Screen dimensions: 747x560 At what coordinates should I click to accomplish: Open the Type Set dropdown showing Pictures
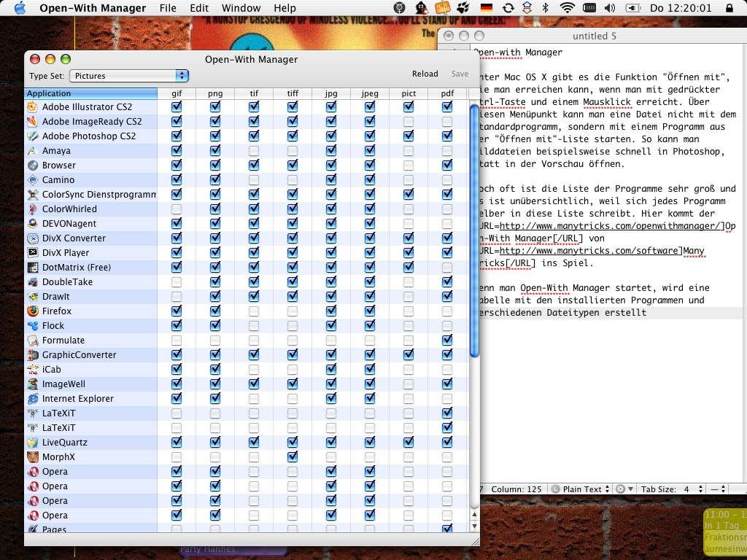coord(129,76)
